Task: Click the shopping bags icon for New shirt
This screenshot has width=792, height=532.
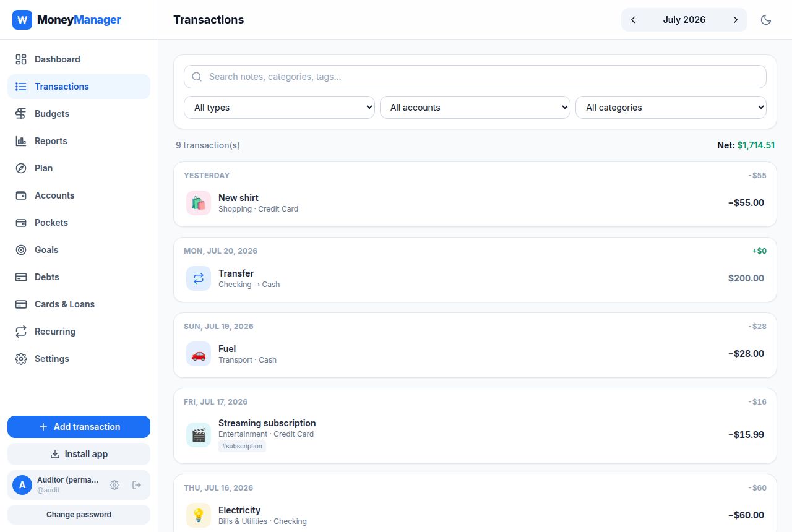Action: [x=199, y=203]
